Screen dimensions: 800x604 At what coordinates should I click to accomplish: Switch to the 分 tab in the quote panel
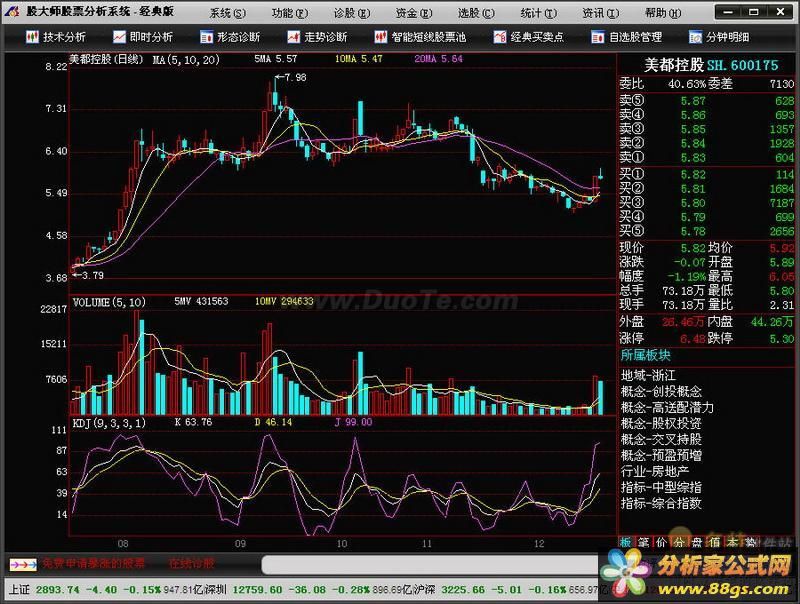coord(679,543)
